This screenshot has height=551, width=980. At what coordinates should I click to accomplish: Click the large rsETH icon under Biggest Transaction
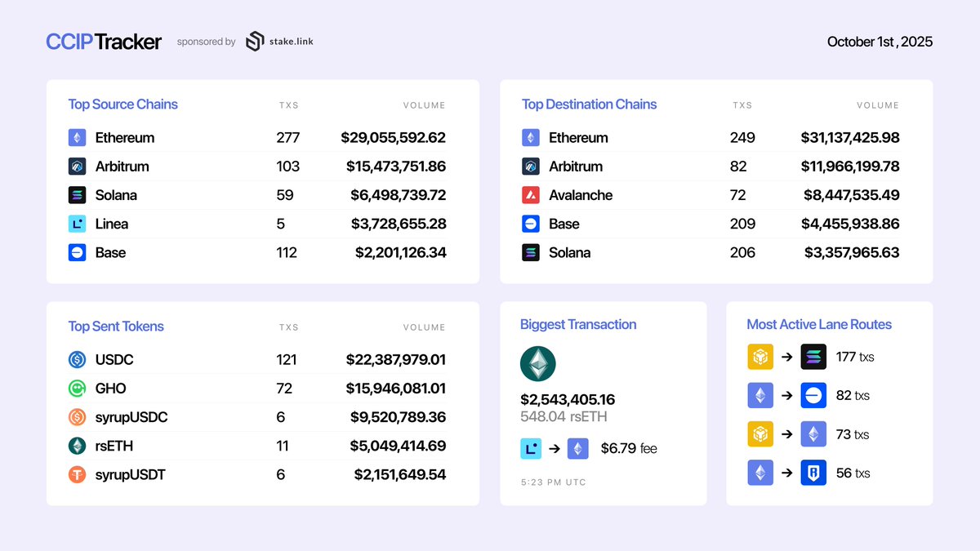tap(538, 364)
